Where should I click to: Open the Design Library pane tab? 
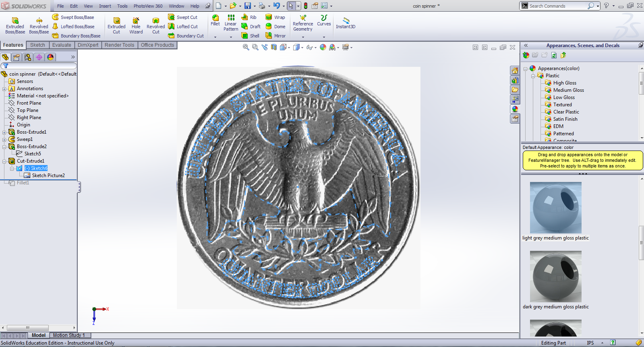(515, 80)
